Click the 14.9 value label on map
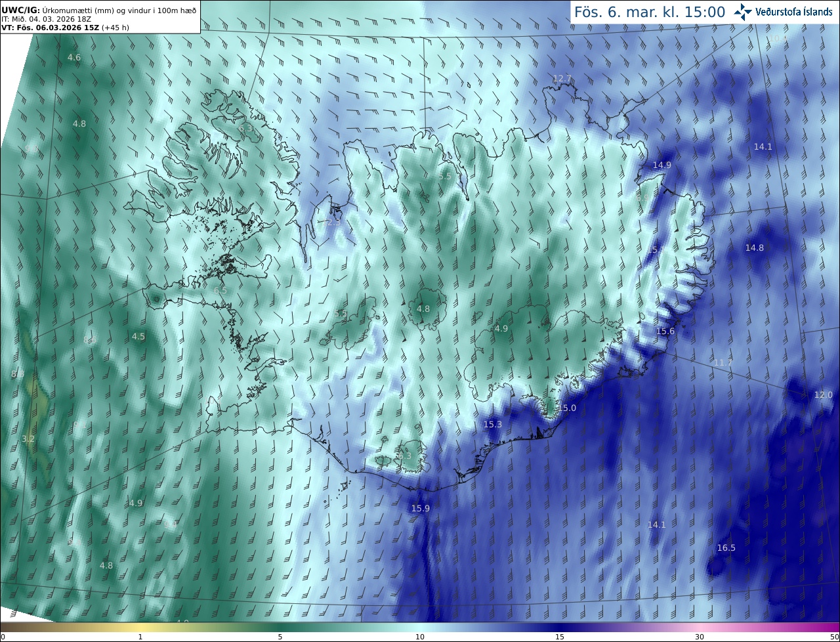 coord(662,165)
